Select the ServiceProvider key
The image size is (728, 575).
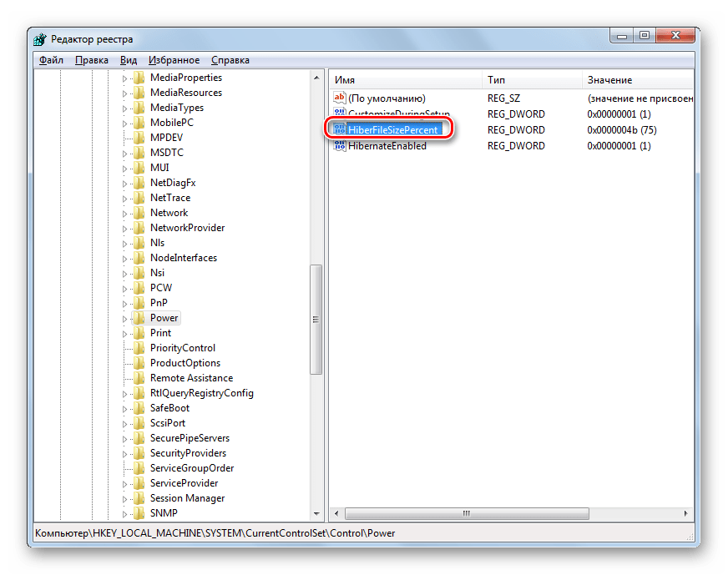[x=184, y=483]
